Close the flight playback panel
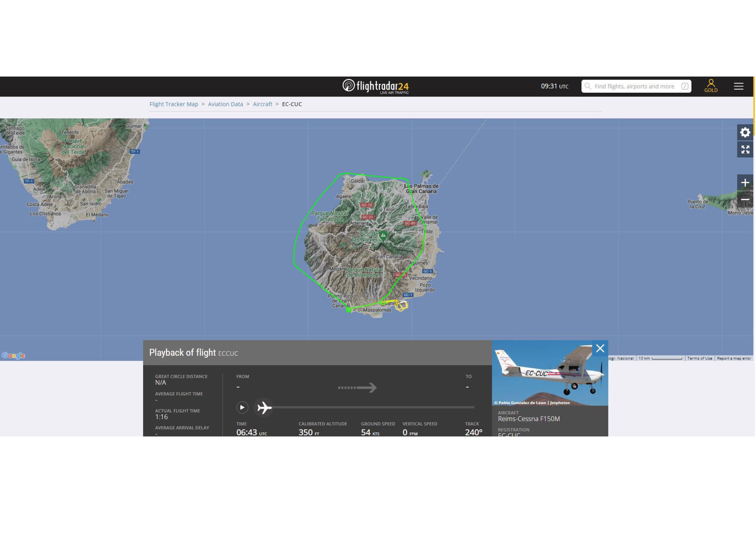The width and height of the screenshot is (756, 535). [600, 348]
